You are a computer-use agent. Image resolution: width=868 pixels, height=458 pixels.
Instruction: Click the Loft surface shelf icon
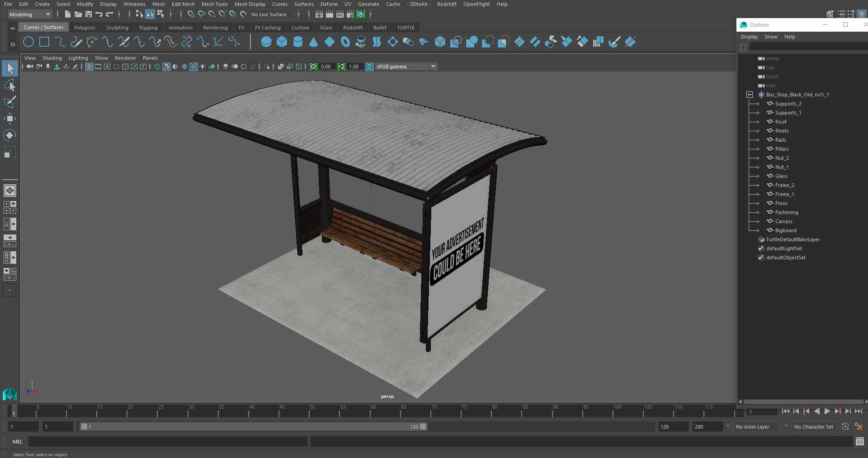377,42
